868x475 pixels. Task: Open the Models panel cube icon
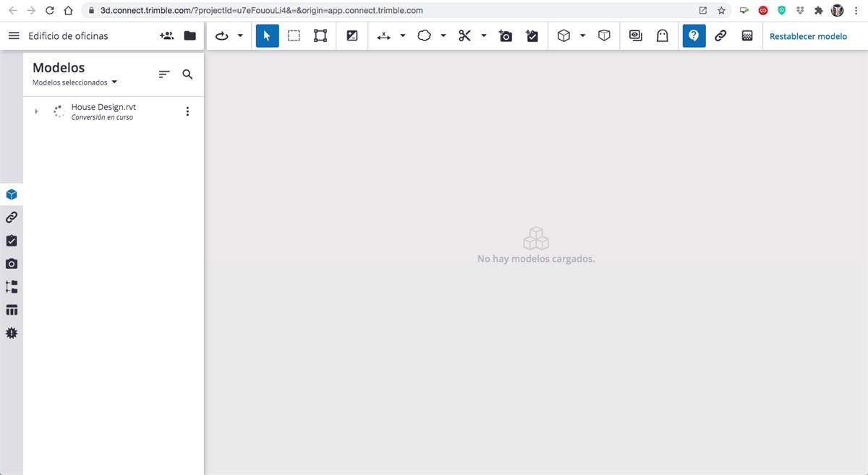point(11,194)
